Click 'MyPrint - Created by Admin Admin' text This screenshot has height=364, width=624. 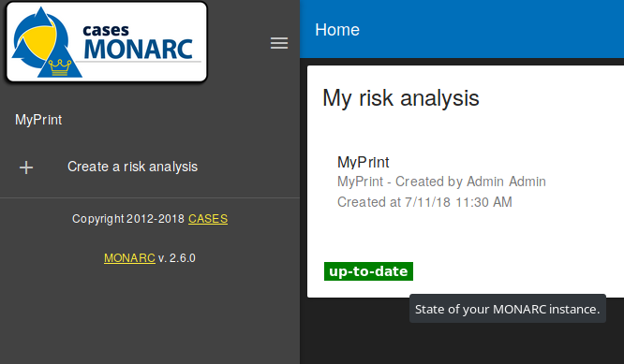[x=441, y=182]
